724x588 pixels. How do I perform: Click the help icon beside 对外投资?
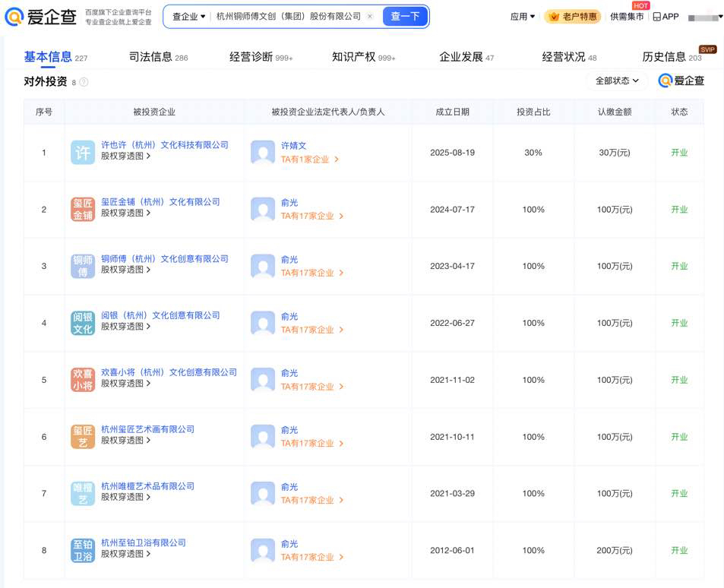84,82
